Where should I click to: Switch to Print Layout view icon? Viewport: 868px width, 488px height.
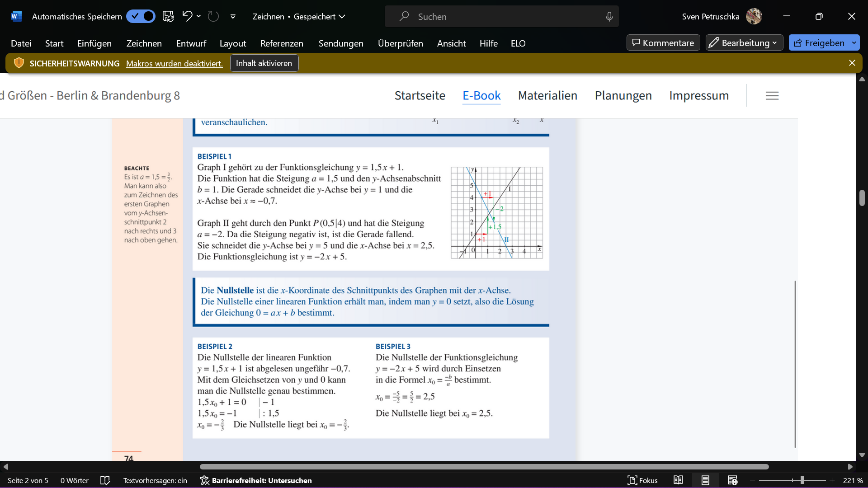[x=705, y=480]
